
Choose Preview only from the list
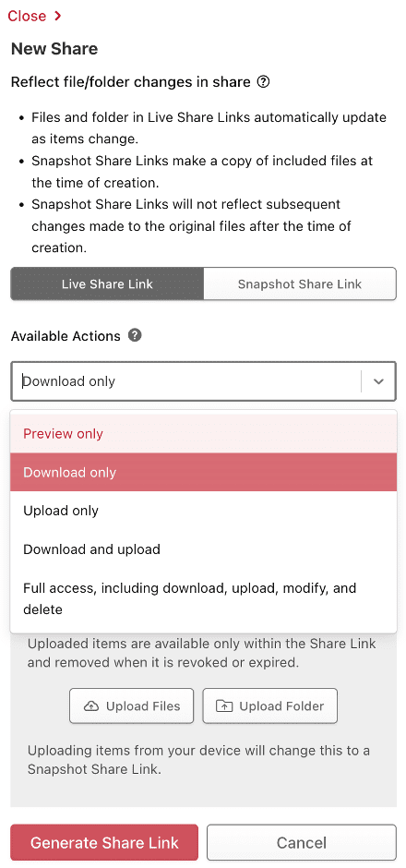coord(203,433)
